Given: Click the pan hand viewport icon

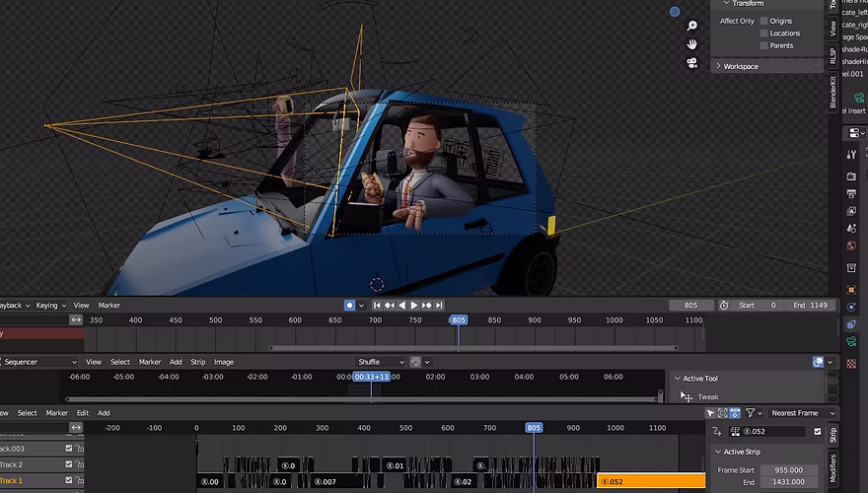Looking at the screenshot, I should [692, 44].
